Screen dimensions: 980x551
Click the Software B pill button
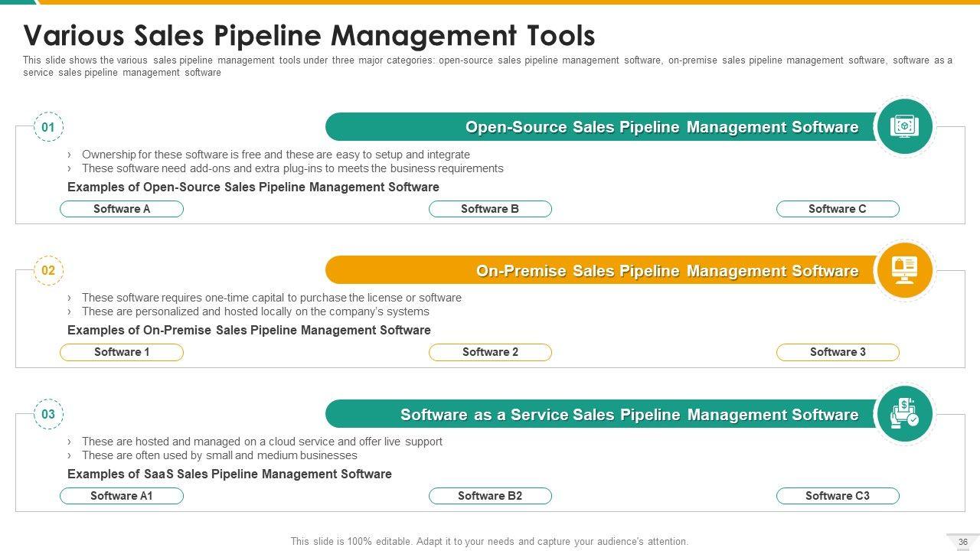[490, 209]
